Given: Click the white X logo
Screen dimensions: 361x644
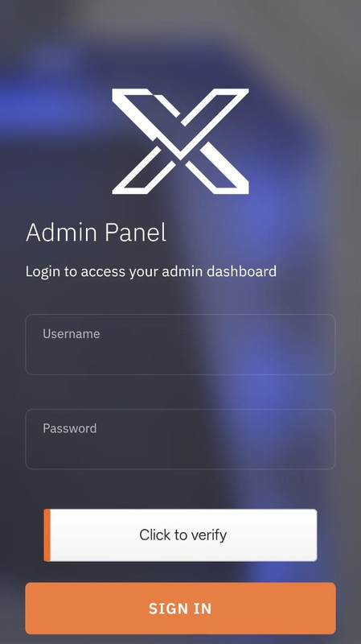Looking at the screenshot, I should 180,142.
